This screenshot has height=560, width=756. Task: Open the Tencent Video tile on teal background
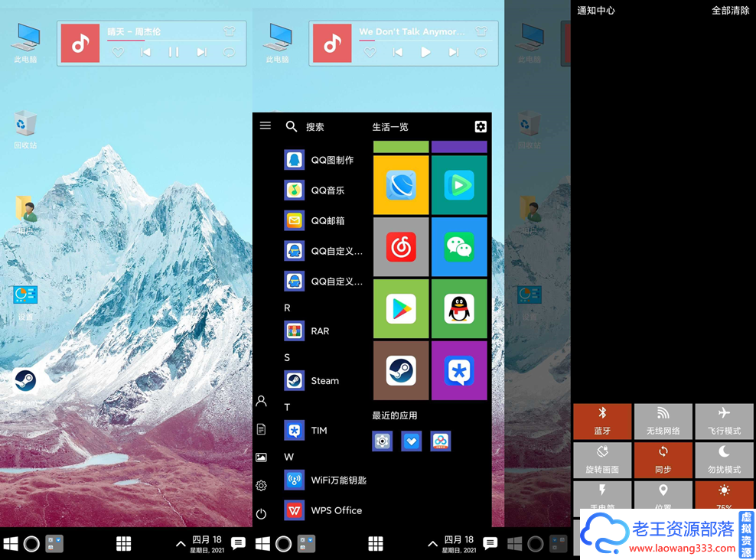pyautogui.click(x=459, y=184)
